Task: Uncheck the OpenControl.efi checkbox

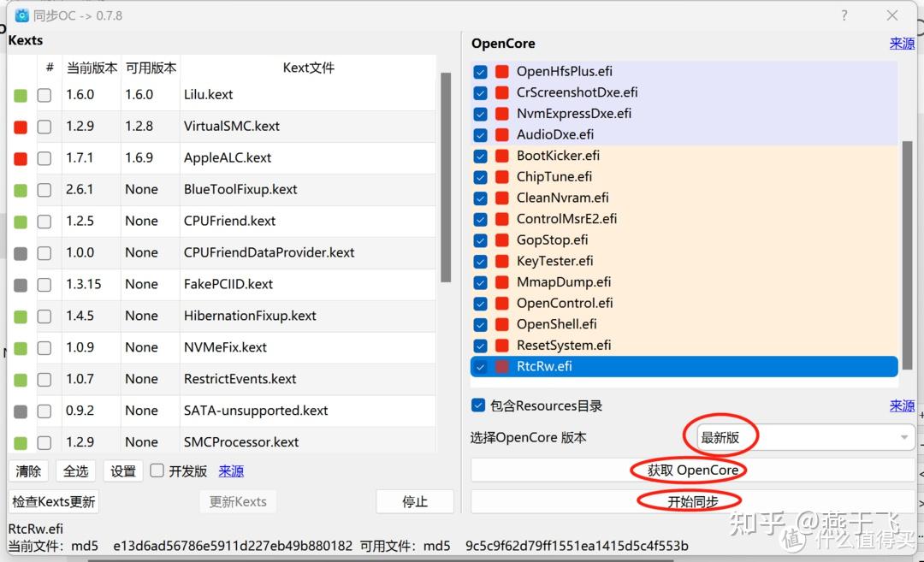Action: [480, 304]
